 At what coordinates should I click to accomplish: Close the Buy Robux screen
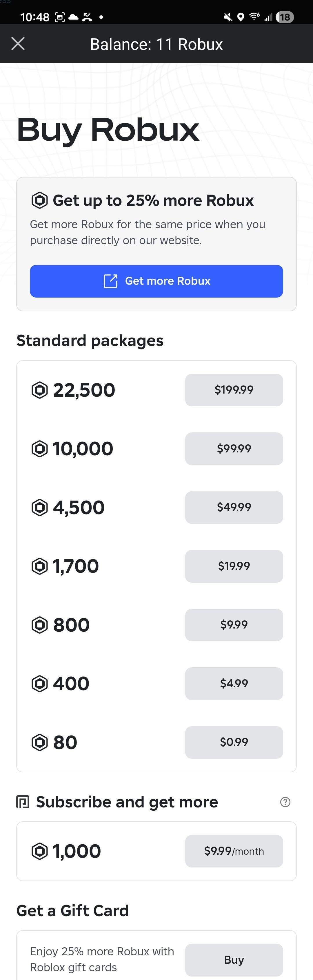click(x=18, y=44)
